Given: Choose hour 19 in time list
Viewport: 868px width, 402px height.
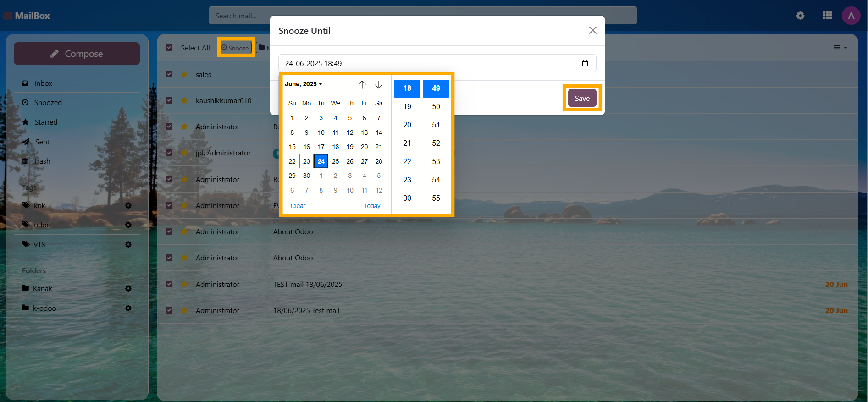Looking at the screenshot, I should pos(407,106).
